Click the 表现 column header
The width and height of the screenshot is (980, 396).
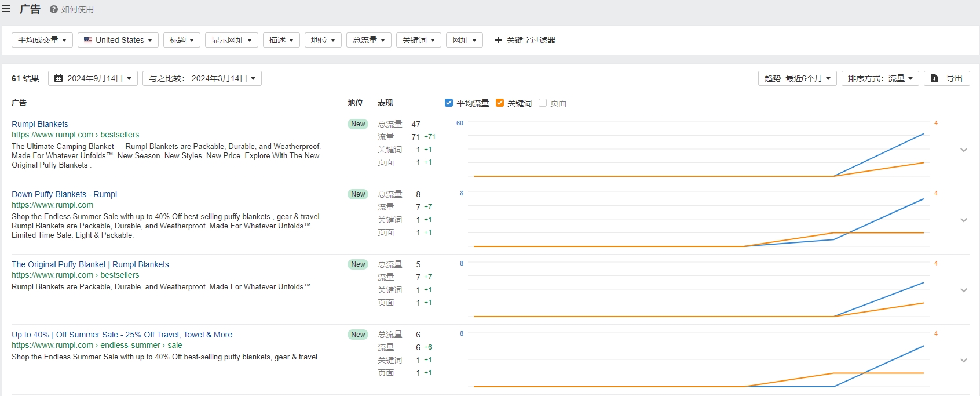pyautogui.click(x=385, y=103)
